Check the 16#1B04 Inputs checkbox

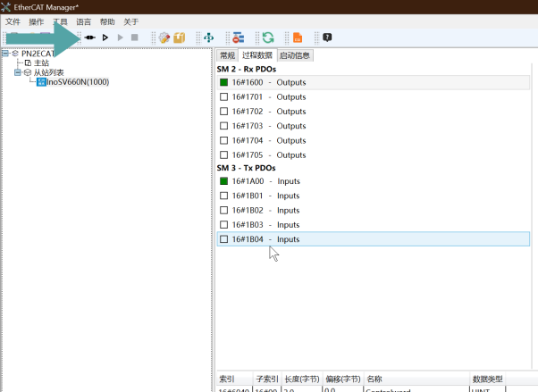(x=223, y=239)
